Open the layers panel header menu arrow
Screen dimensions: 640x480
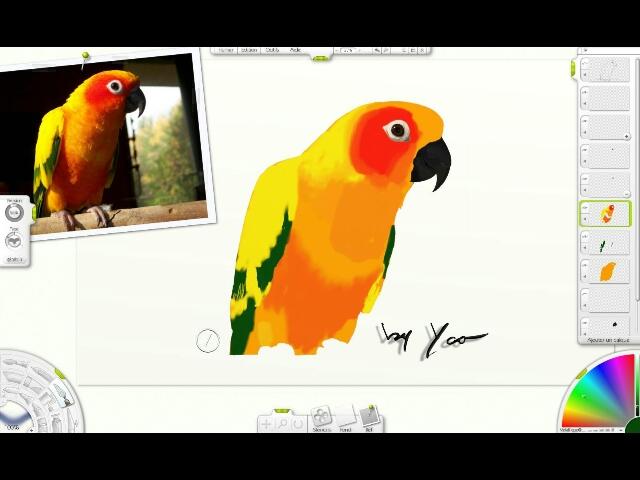pyautogui.click(x=584, y=50)
